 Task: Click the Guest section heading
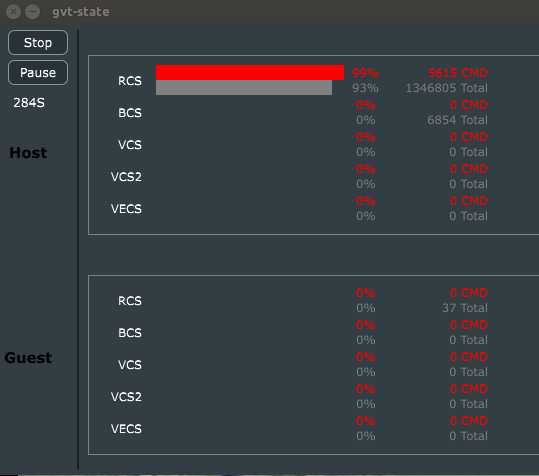(28, 358)
